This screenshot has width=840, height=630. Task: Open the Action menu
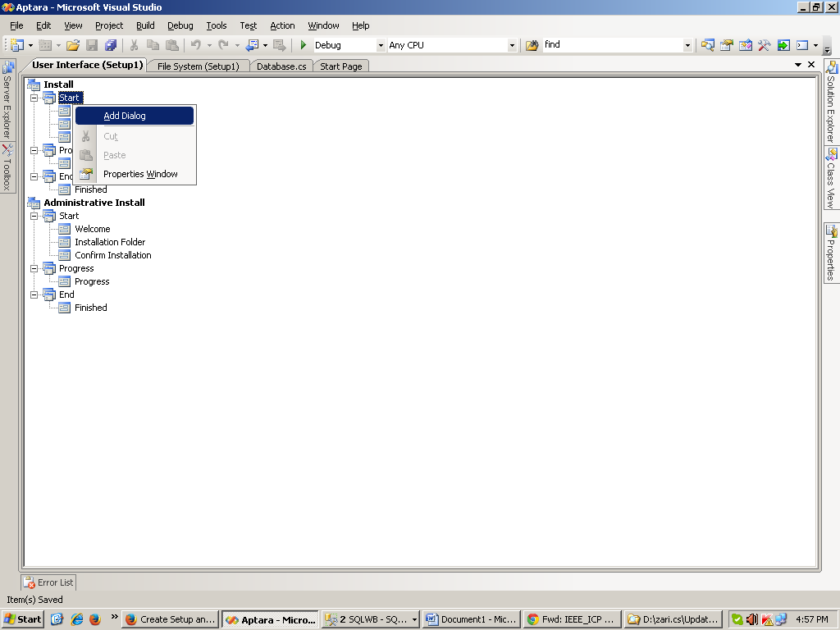[x=282, y=25]
